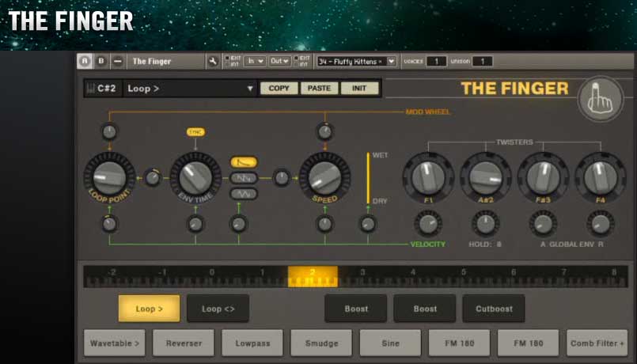Select the Smudge key button
The image size is (637, 364).
pyautogui.click(x=321, y=343)
